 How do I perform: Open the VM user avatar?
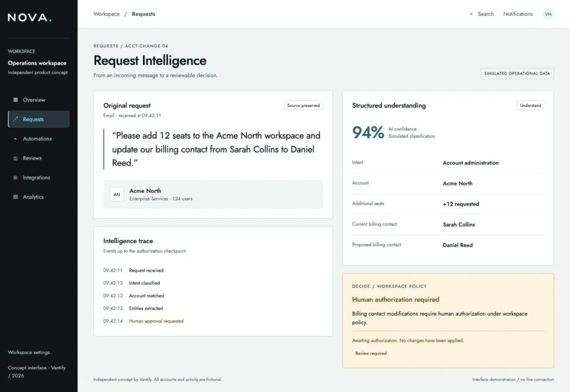click(548, 14)
